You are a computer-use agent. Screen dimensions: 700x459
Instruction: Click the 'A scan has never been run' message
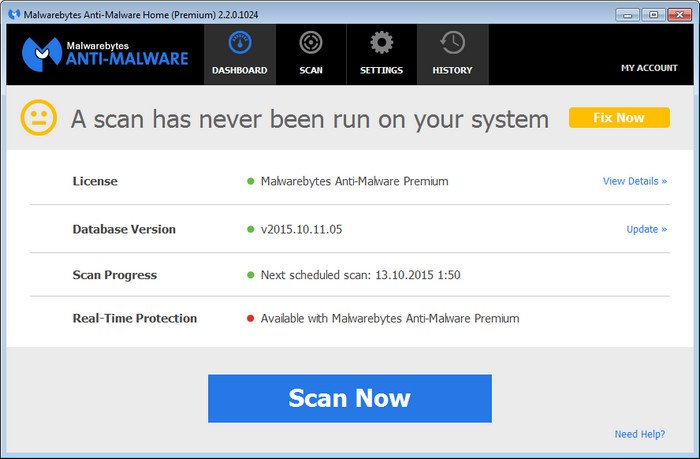310,120
